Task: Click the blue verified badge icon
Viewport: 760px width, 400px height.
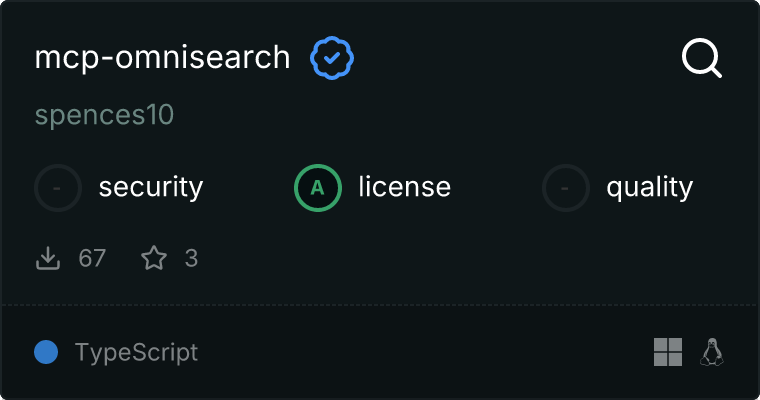Action: 332,59
